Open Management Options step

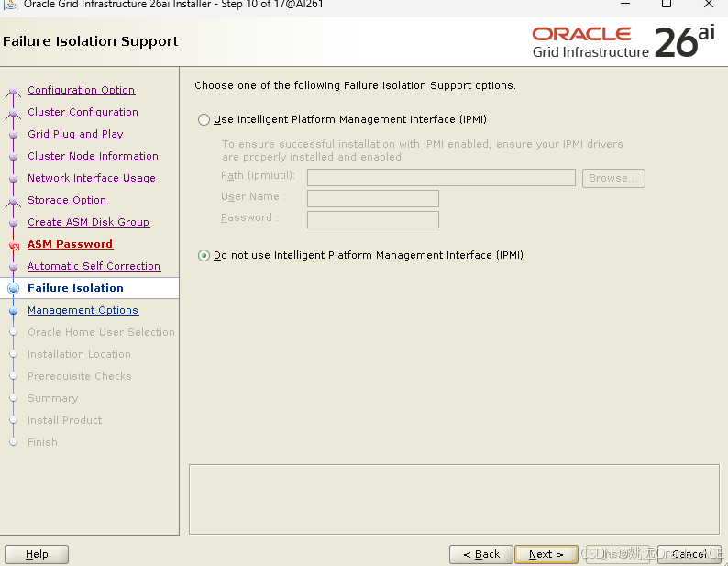83,310
